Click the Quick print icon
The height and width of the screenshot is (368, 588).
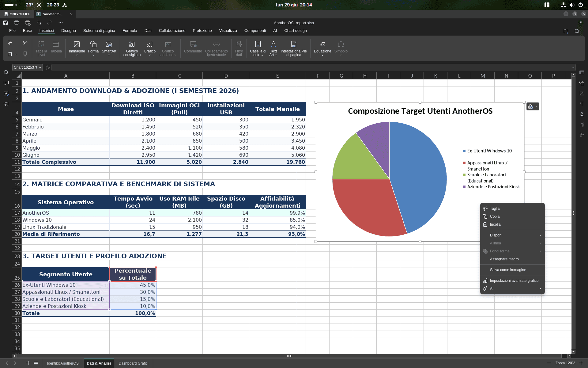tap(28, 23)
